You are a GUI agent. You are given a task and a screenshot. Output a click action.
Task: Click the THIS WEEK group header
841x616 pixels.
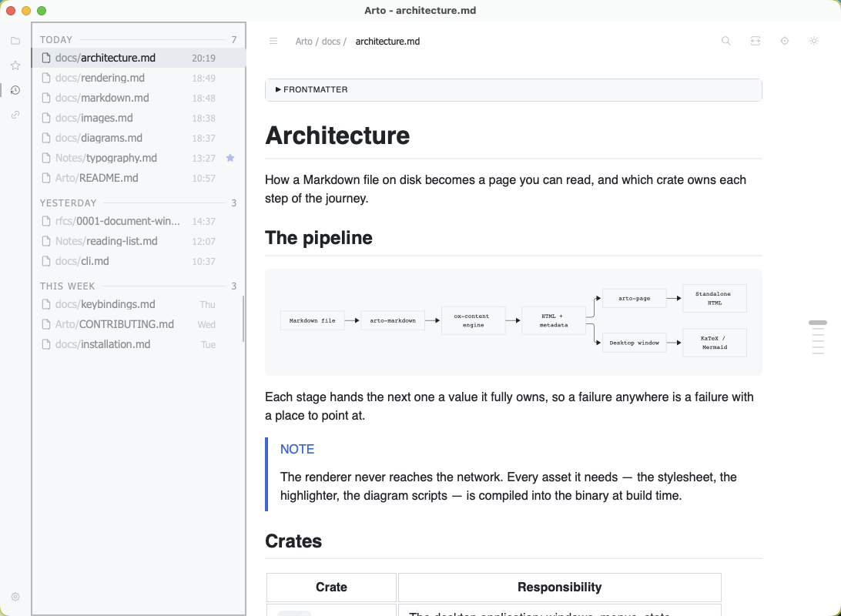(139, 286)
